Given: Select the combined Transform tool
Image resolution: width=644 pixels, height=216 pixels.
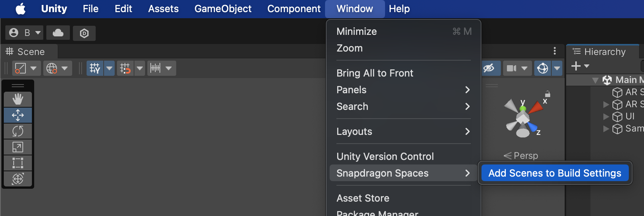Looking at the screenshot, I should pos(18,179).
